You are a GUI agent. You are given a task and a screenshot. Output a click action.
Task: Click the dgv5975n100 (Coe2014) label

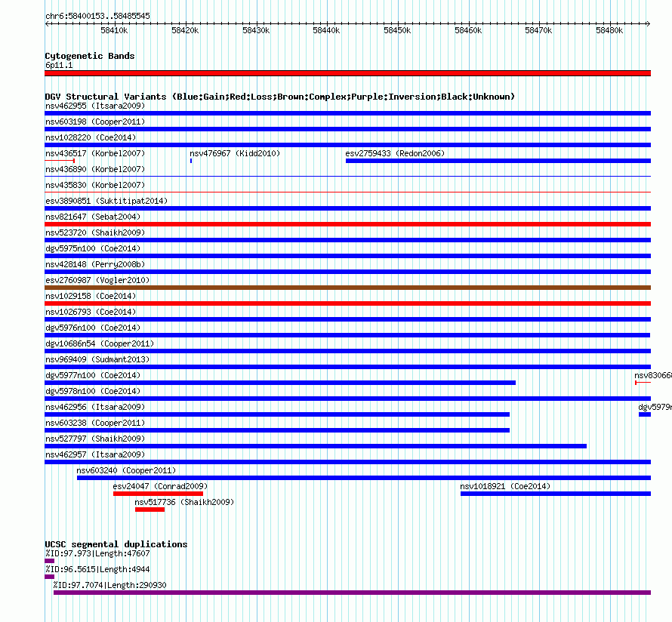click(x=93, y=248)
